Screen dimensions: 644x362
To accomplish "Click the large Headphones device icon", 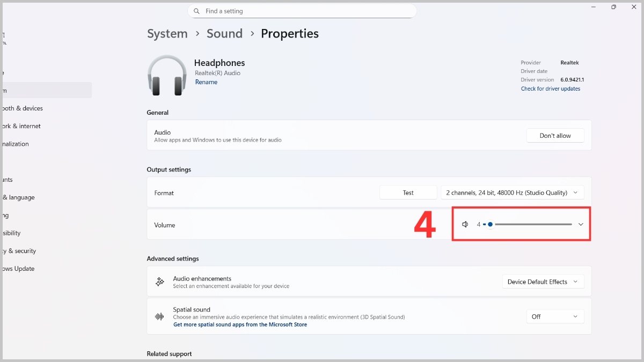I will click(x=167, y=76).
